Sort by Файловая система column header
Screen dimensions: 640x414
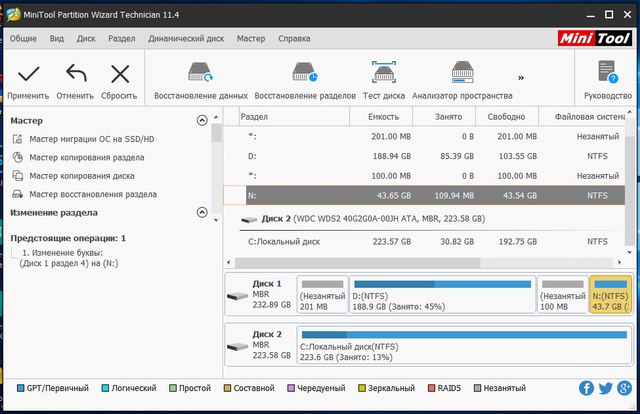[x=582, y=117]
